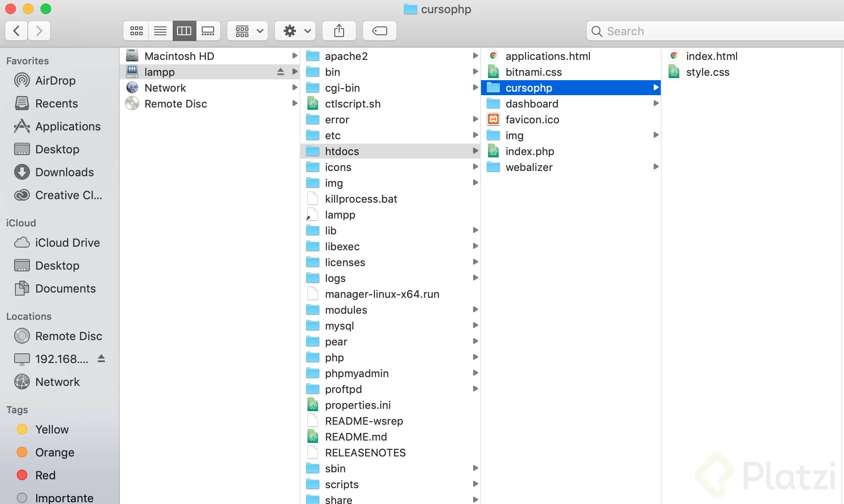Select README.md file icon
The image size is (844, 504).
pos(313,437)
